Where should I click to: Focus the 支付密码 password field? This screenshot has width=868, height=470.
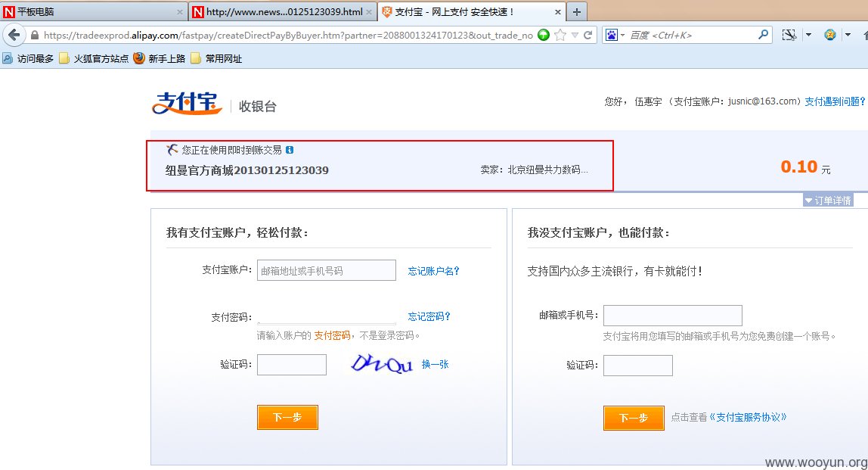tap(327, 316)
